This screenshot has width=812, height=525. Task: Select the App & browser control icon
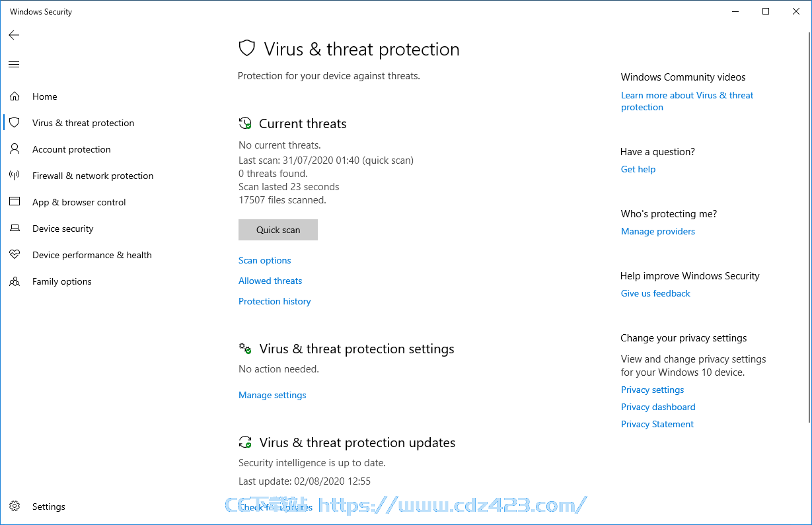15,202
